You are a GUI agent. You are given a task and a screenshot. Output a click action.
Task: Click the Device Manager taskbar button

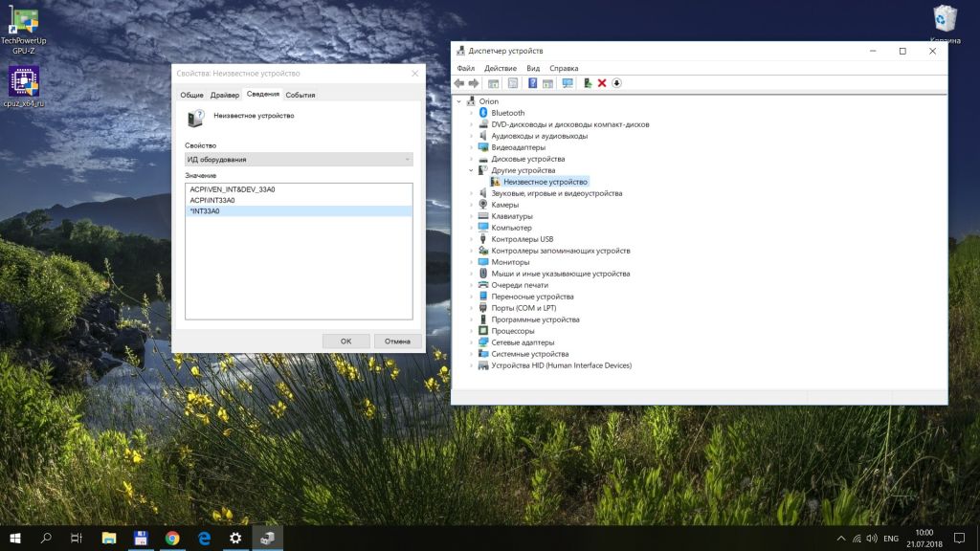[x=268, y=538]
